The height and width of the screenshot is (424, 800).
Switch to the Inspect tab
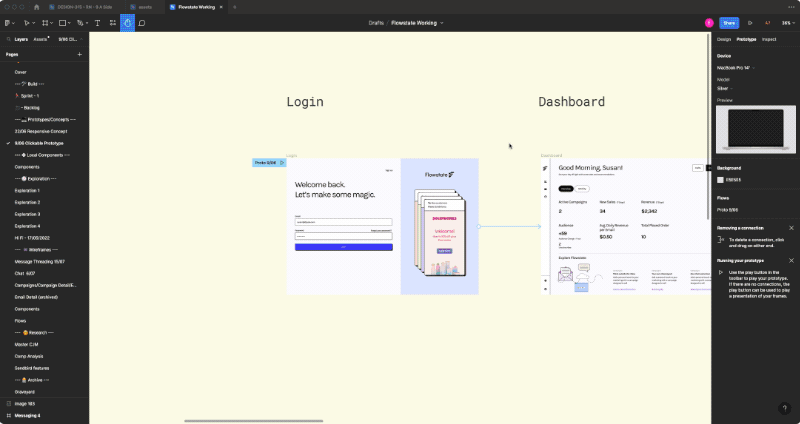point(769,39)
